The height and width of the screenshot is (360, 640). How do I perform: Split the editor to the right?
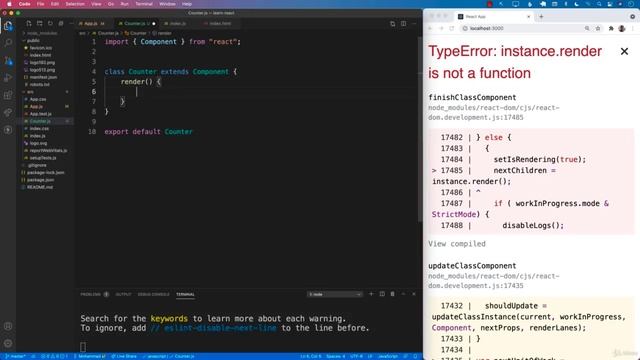(x=403, y=24)
